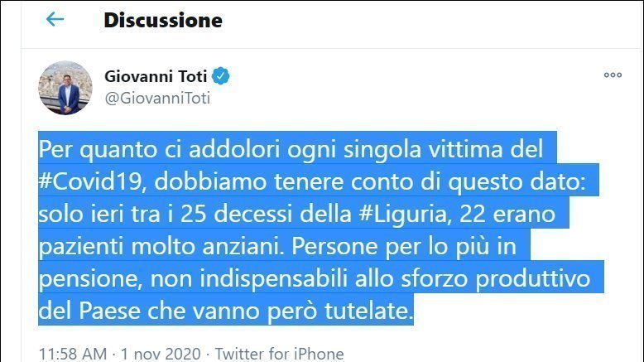Viewport: 644px width, 362px height.
Task: Click the 1 nov 2020 date
Action: [x=161, y=354]
